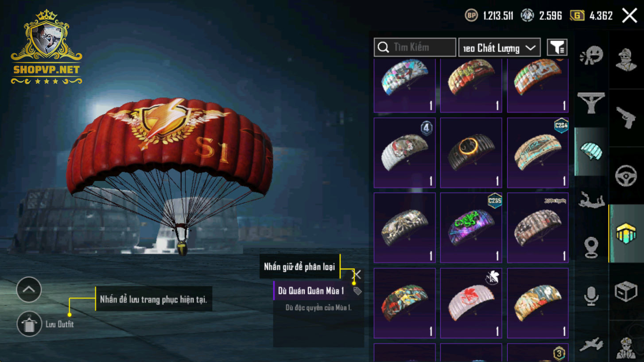
Task: Expand the up-chevron circle button
Action: tap(29, 289)
